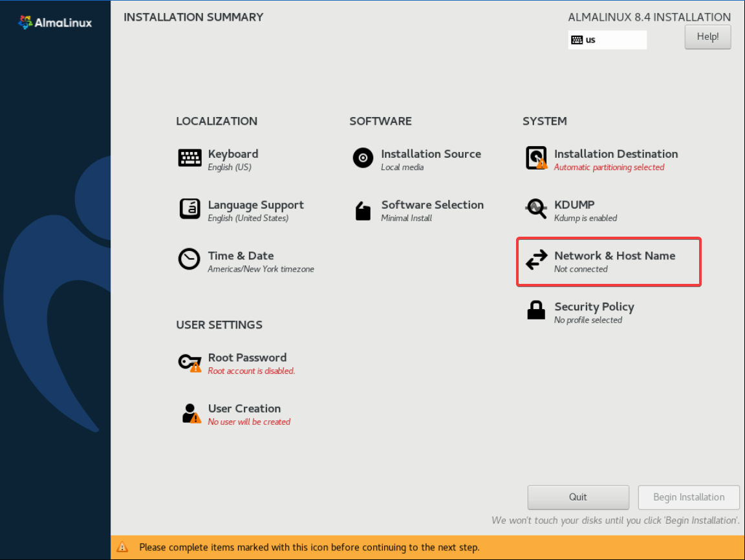
Task: Click the Root Password key icon
Action: [189, 363]
